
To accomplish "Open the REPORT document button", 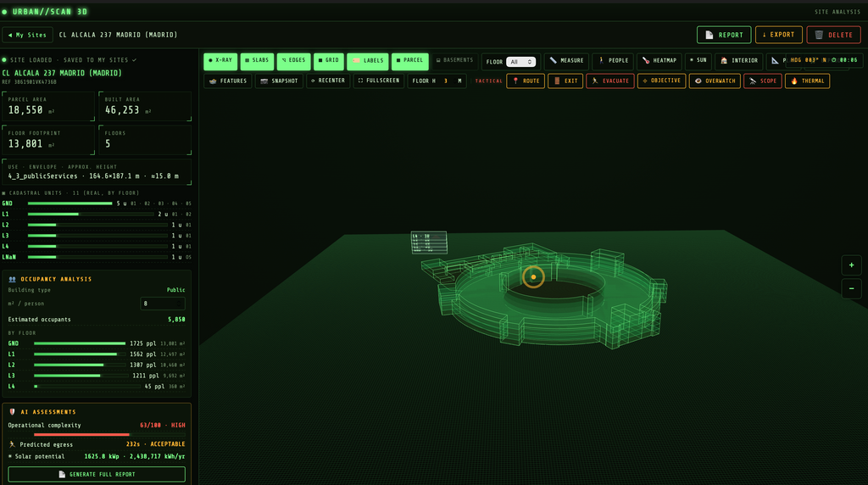I will point(724,35).
